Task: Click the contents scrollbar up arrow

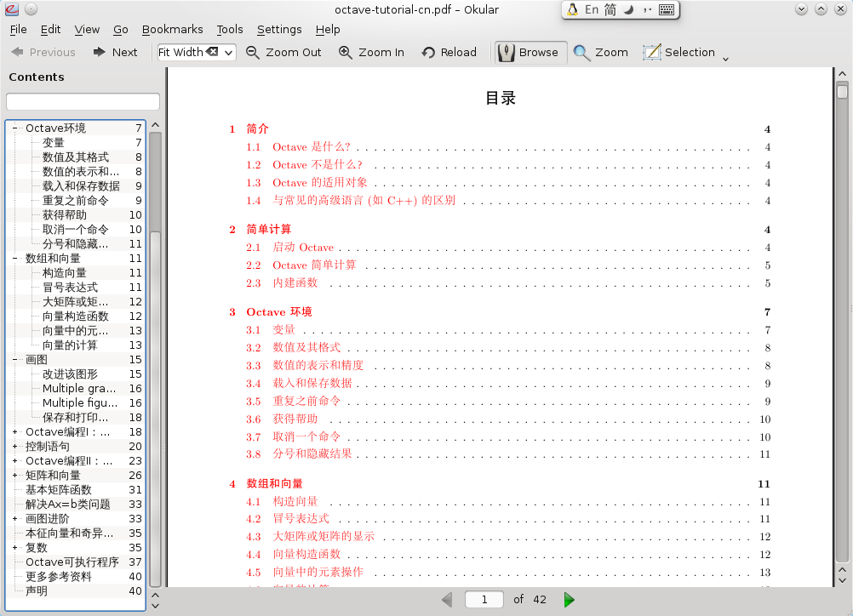Action: (155, 125)
